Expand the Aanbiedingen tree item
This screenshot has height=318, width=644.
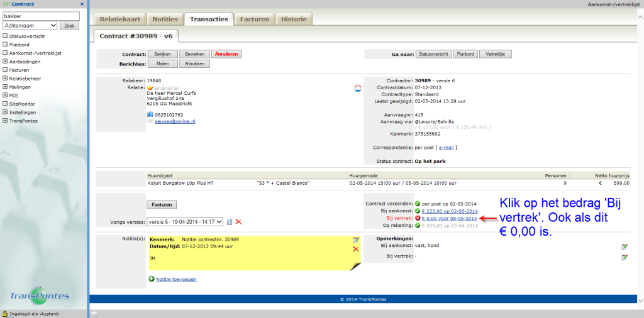(x=5, y=62)
